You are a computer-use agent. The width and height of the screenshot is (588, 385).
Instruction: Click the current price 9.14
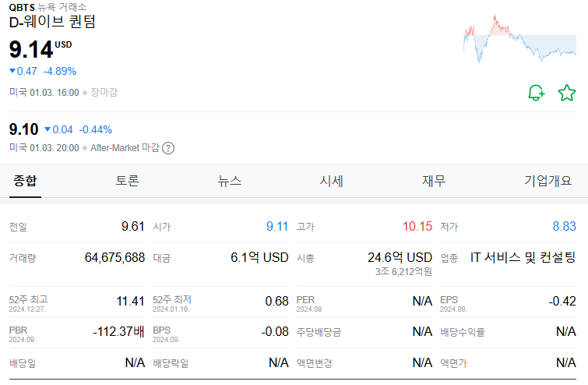[31, 50]
